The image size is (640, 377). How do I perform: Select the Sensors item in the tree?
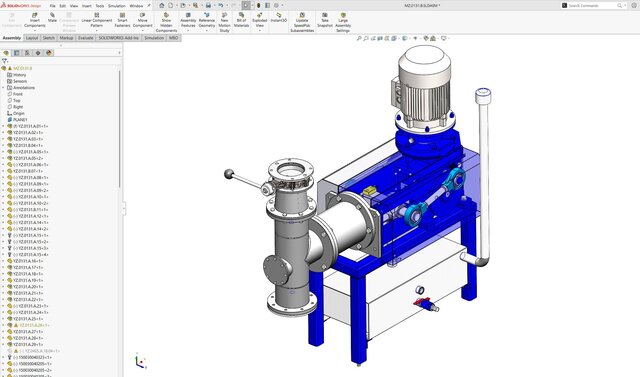pyautogui.click(x=17, y=81)
